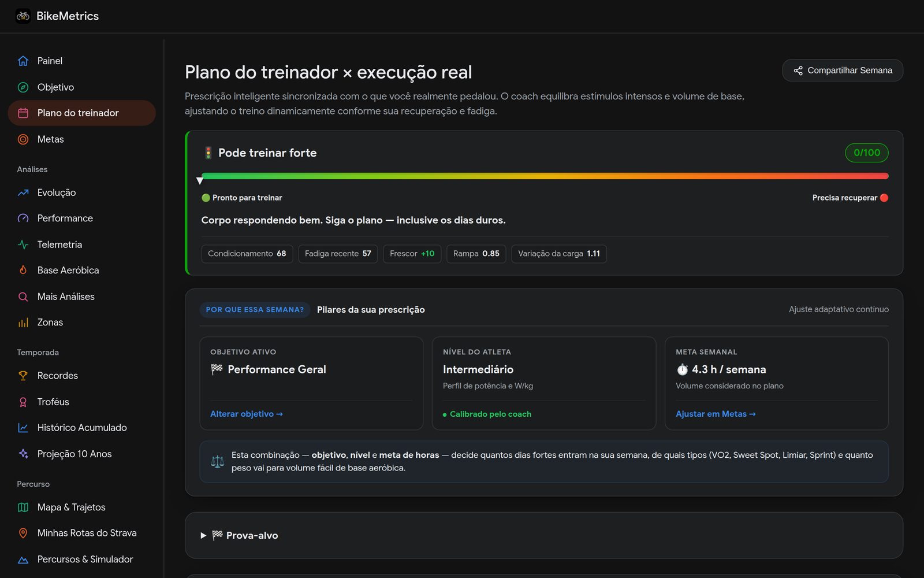Follow the Ajustar em Metas link
The image size is (924, 578).
pyautogui.click(x=716, y=414)
